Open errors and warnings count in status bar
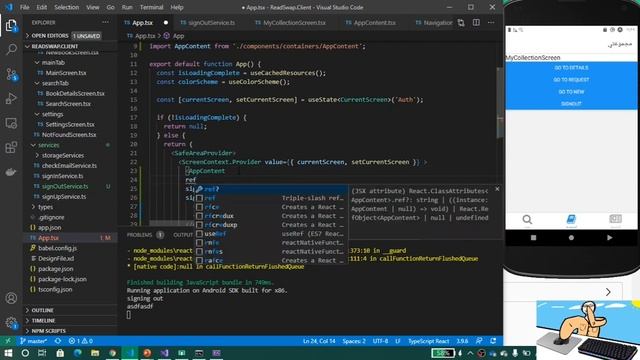This screenshot has width=640, height=360. coord(80,341)
